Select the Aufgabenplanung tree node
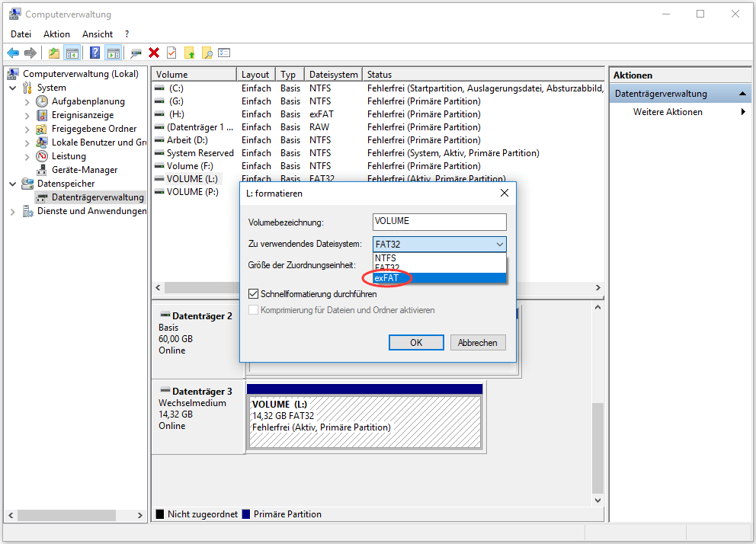Screen dimensions: 756x544 [88, 101]
